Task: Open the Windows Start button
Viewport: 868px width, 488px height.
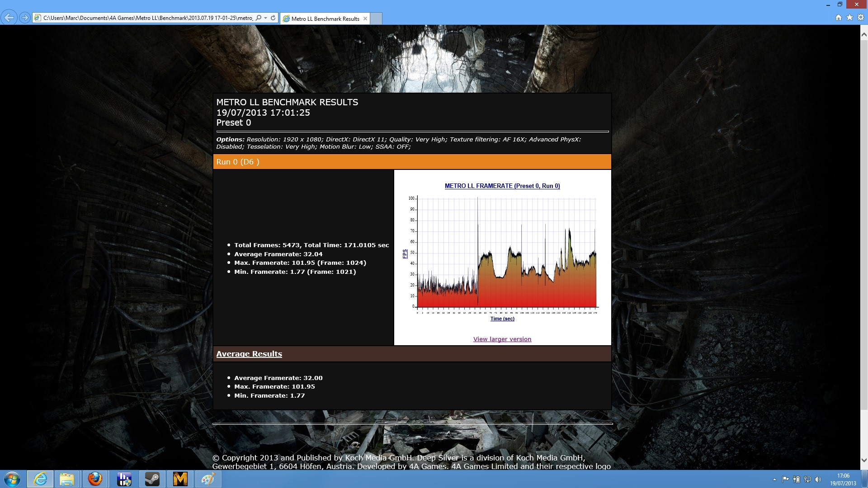Action: (12, 479)
